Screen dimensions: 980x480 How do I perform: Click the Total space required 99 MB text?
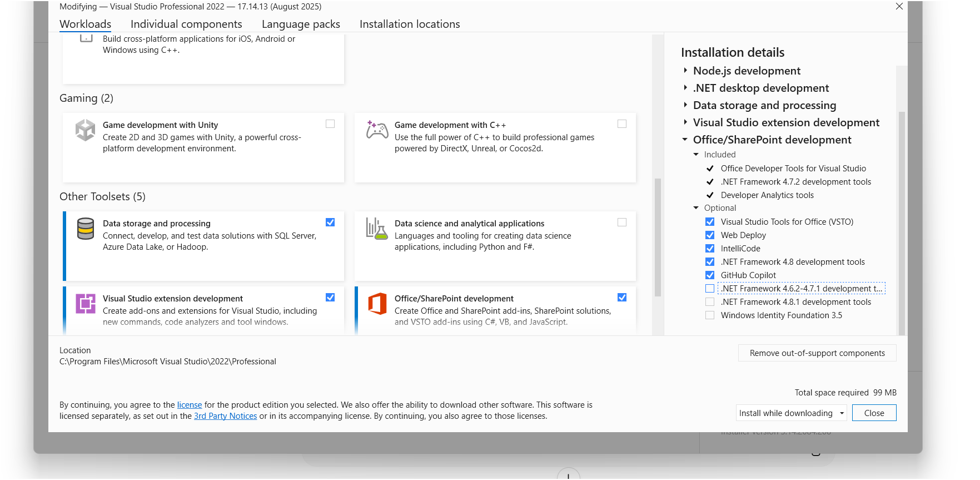coord(845,393)
